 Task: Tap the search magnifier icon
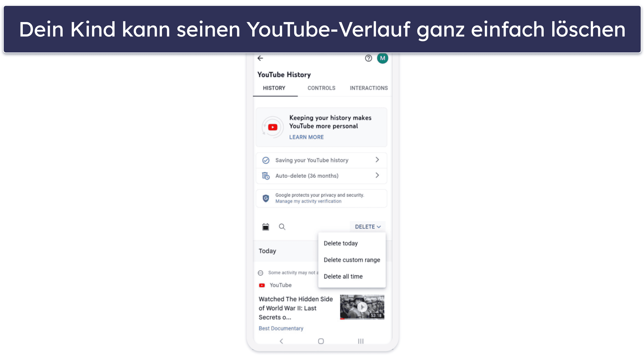coord(282,227)
